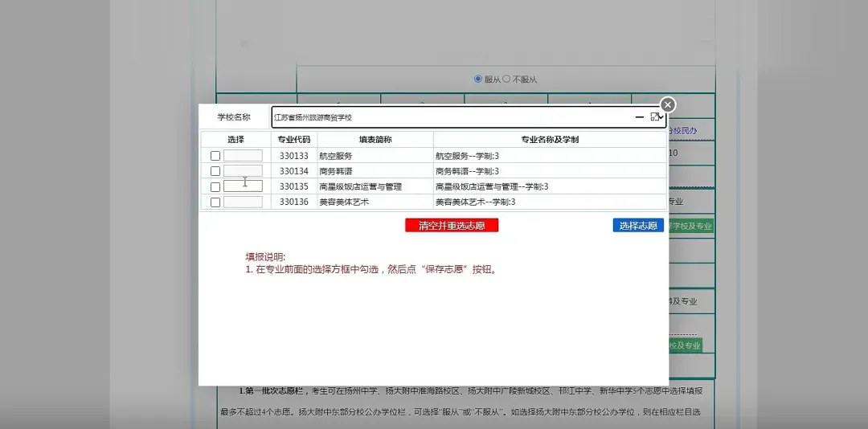Click the 专业代码 column header
Viewport: 868px width, 429px height.
tap(294, 140)
